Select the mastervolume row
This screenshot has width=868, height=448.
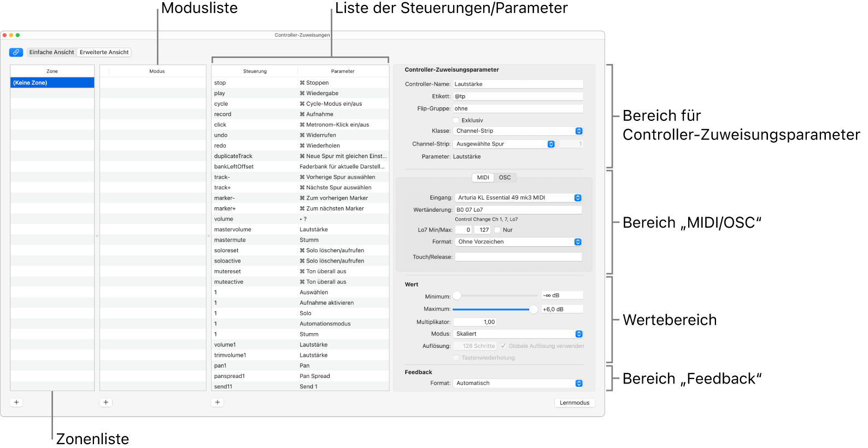300,229
